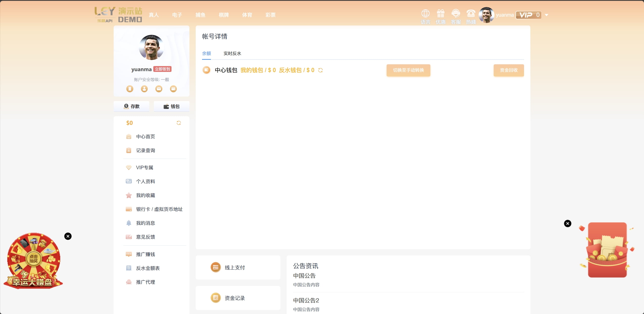Image resolution: width=644 pixels, height=314 pixels.
Task: Close the lucky wheel popup
Action: (x=68, y=236)
